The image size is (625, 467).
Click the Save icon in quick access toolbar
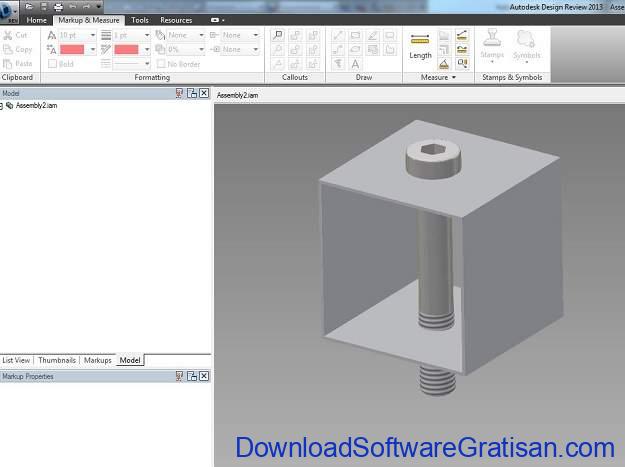click(44, 6)
